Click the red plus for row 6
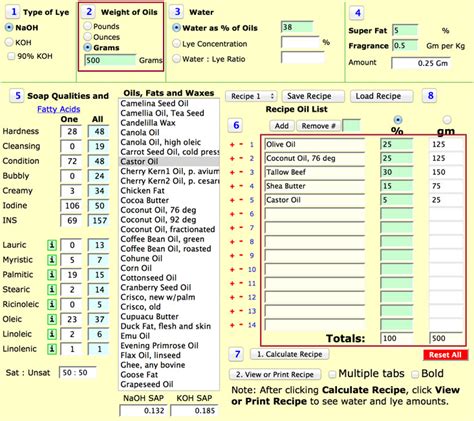 (232, 214)
